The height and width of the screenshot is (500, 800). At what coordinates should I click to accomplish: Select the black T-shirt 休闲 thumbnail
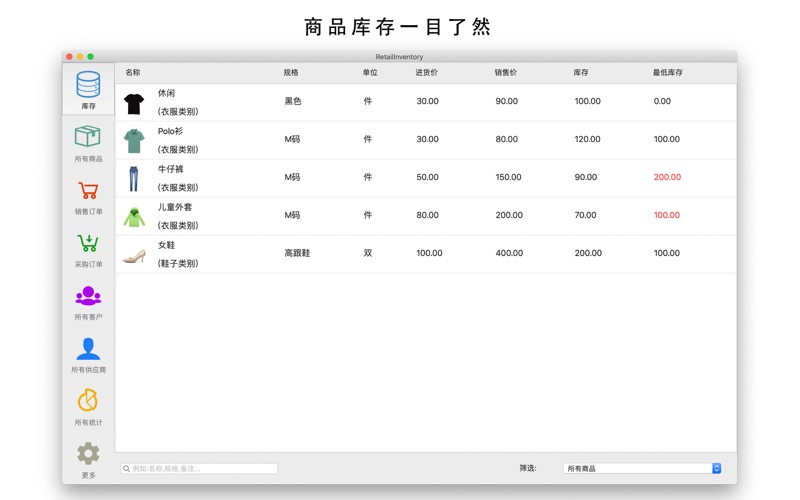tap(134, 102)
